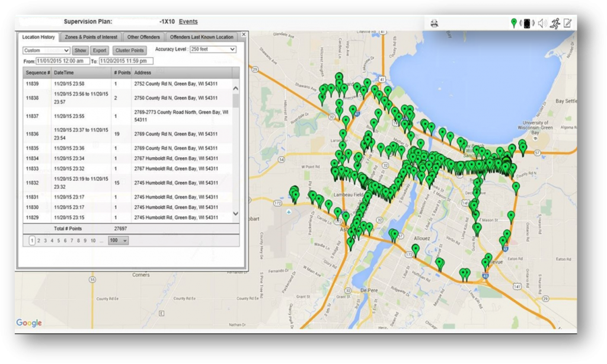Click the edit note pencil icon
Screen dimensions: 607x364
coord(568,24)
